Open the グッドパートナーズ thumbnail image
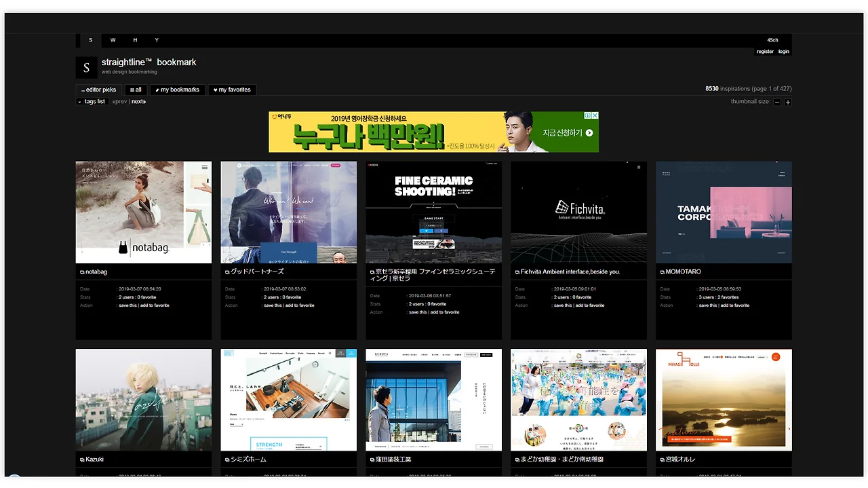The width and height of the screenshot is (868, 488). tap(289, 212)
